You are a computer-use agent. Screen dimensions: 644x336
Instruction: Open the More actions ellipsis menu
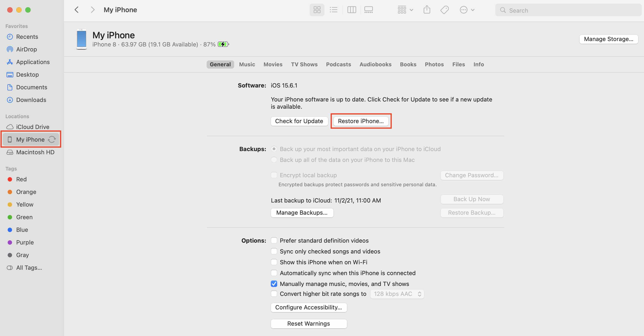pyautogui.click(x=467, y=10)
